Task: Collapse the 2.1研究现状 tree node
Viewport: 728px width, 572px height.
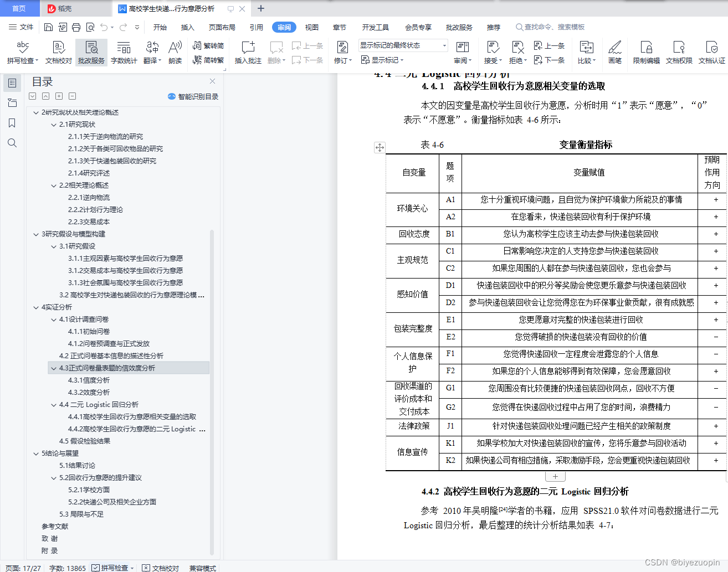Action: (x=54, y=125)
